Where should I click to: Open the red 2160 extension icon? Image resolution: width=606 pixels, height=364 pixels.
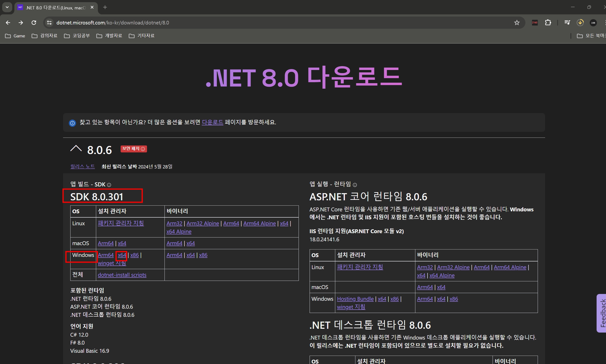point(535,23)
